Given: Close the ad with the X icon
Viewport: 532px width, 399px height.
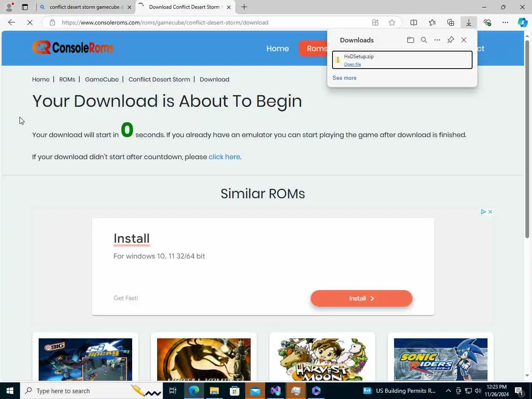Looking at the screenshot, I should [490, 212].
